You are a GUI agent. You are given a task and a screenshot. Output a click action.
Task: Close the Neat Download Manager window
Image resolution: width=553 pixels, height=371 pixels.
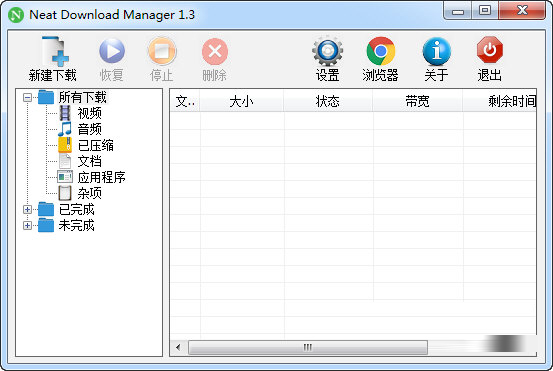[x=522, y=11]
